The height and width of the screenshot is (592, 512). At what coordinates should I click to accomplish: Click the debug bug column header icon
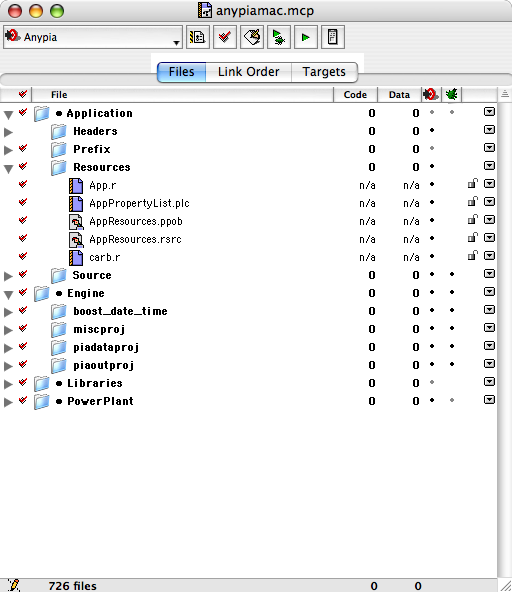[x=451, y=94]
